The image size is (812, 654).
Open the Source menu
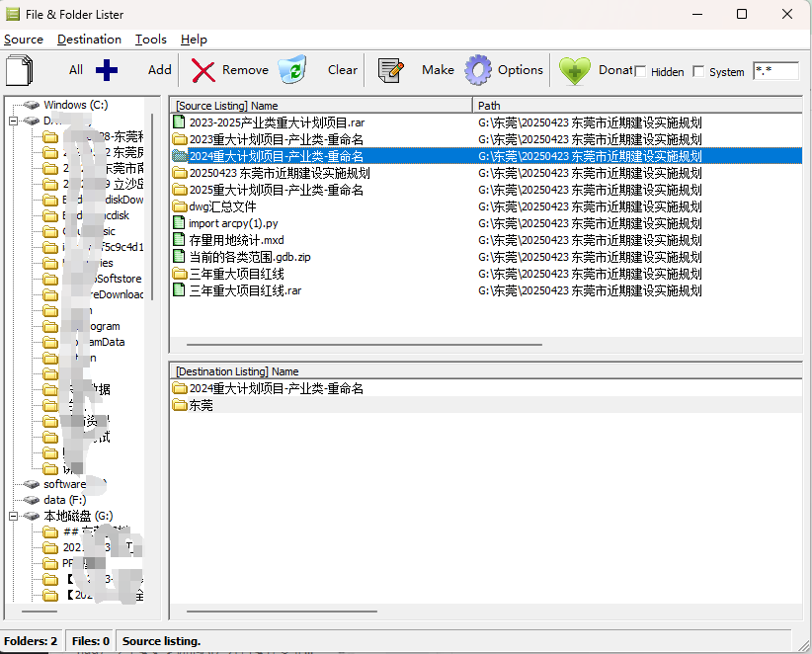tap(24, 40)
